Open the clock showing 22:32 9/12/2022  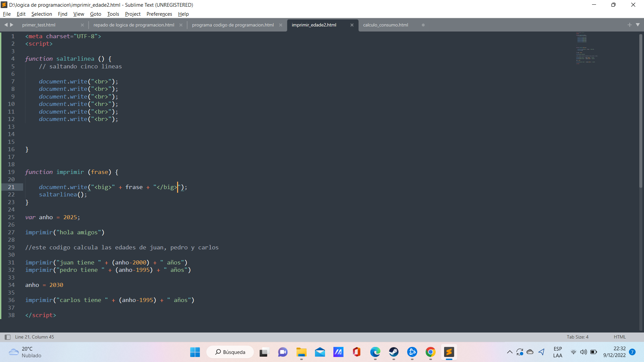point(614,352)
